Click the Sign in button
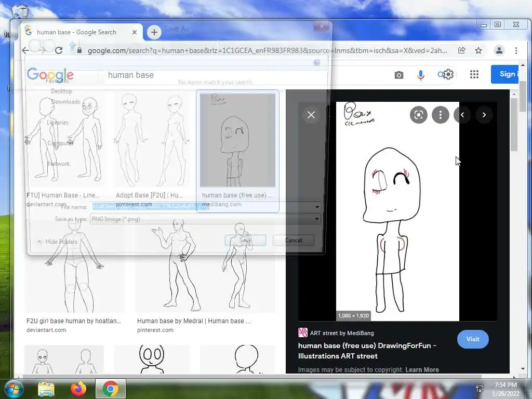Screen dimensions: 532x399 (504, 74)
